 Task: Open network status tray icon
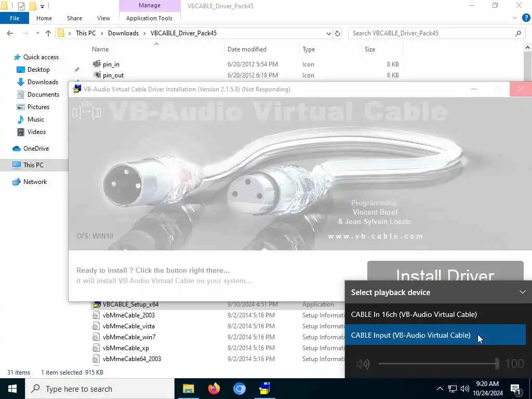(453, 389)
